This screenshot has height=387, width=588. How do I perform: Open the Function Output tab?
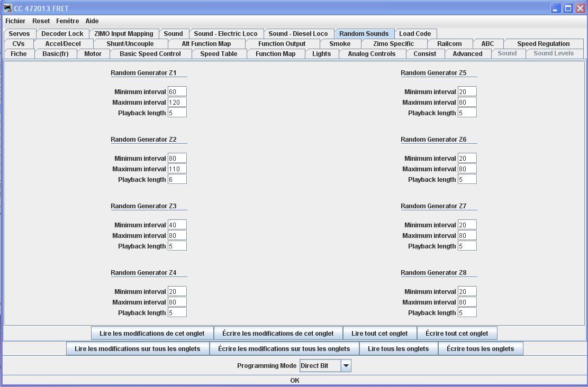pyautogui.click(x=282, y=44)
